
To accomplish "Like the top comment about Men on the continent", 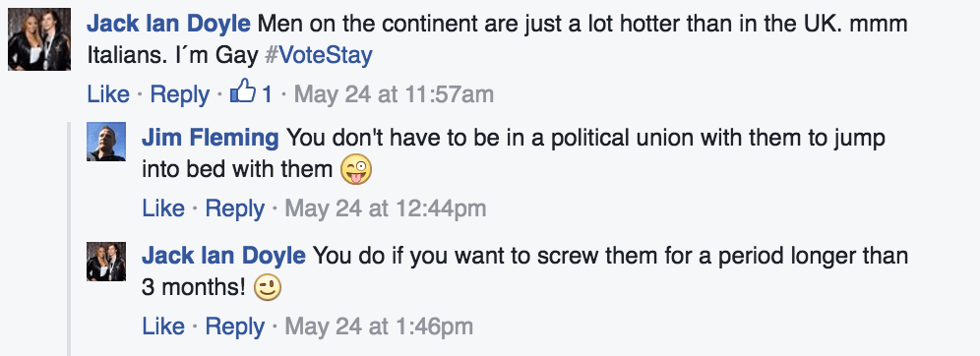I will click(108, 94).
